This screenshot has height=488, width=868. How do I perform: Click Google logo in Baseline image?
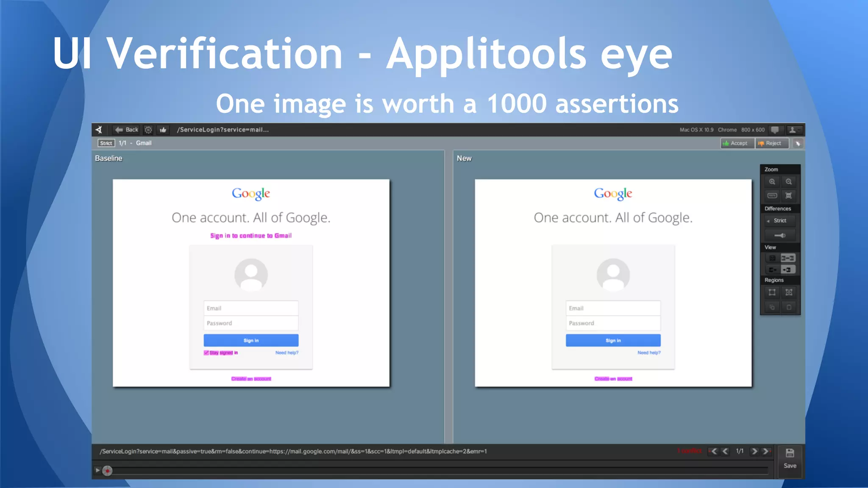251,194
